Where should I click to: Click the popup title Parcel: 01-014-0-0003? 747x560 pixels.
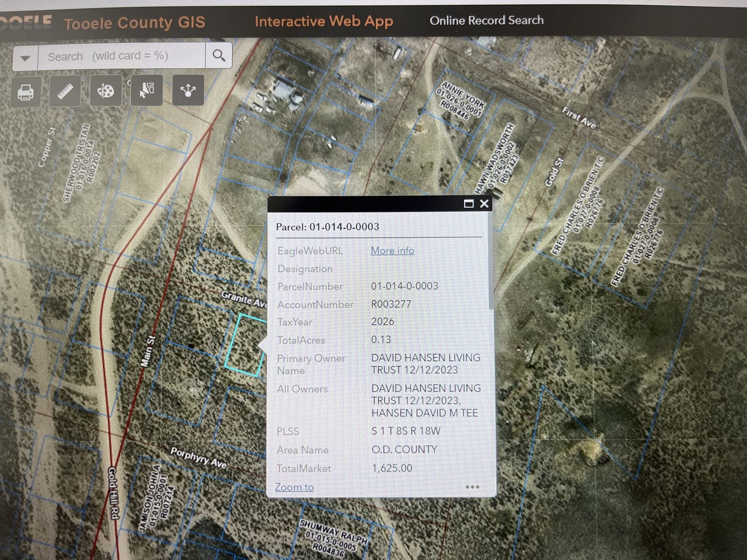(x=327, y=227)
